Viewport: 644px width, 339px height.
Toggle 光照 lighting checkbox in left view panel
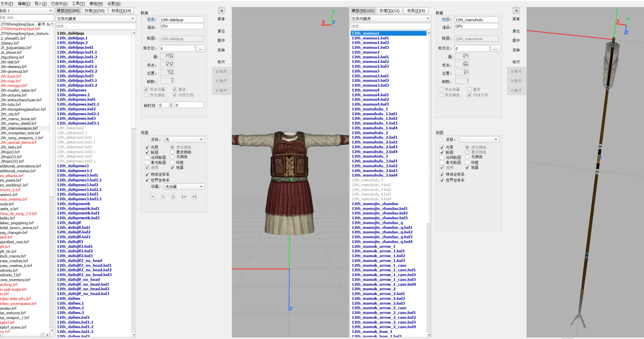(x=147, y=147)
